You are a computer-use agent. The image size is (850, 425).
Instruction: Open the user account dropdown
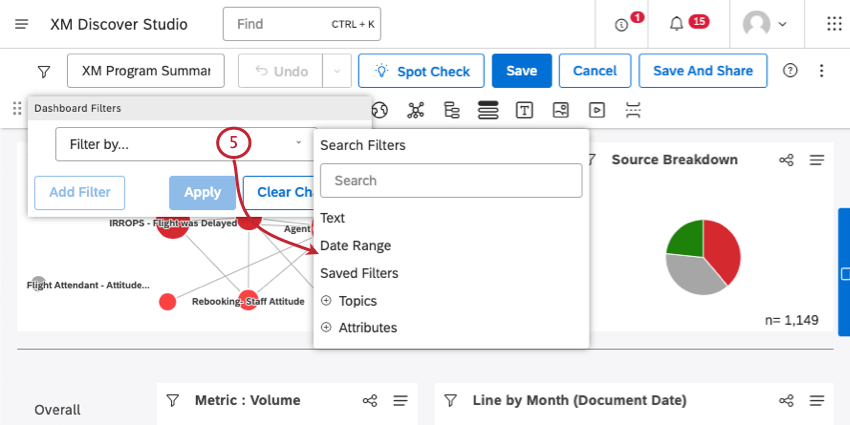coord(765,24)
